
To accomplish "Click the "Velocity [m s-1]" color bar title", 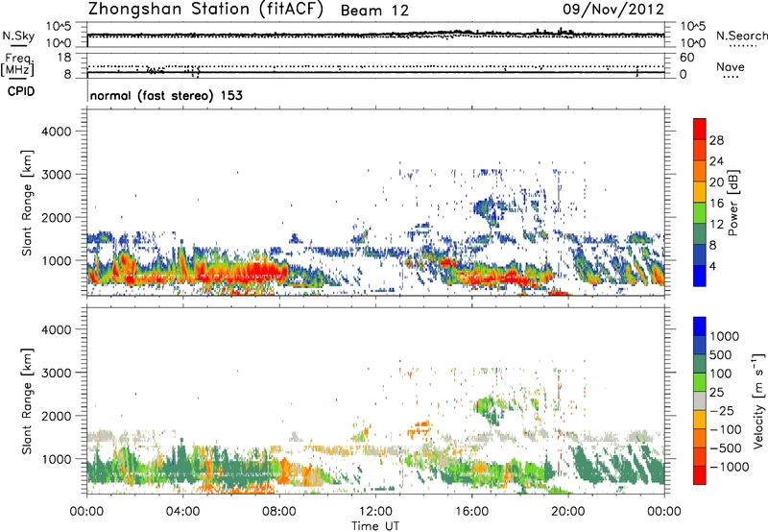I will tap(757, 400).
